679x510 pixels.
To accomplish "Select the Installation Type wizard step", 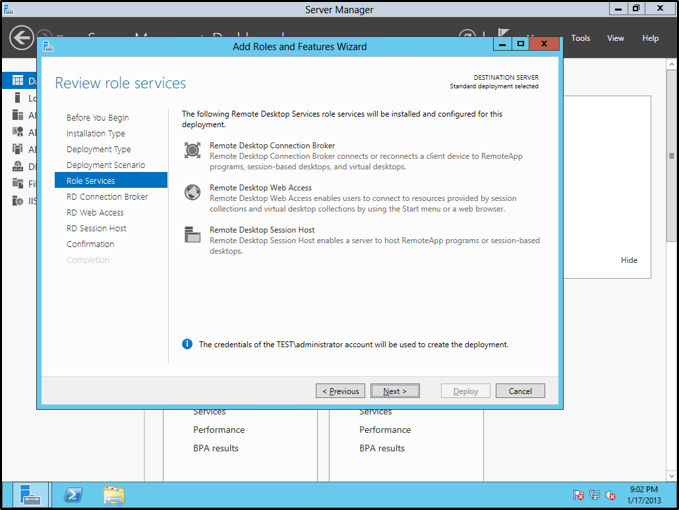I will 95,133.
